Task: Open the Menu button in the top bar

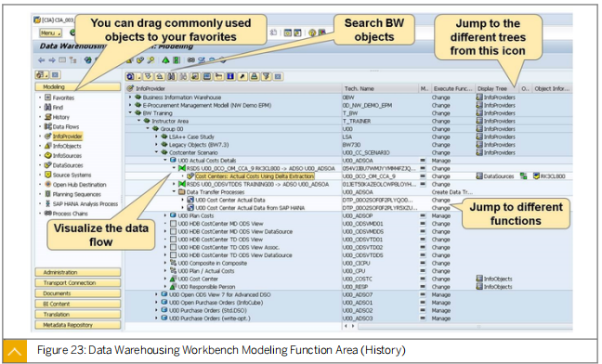Action: [51, 33]
